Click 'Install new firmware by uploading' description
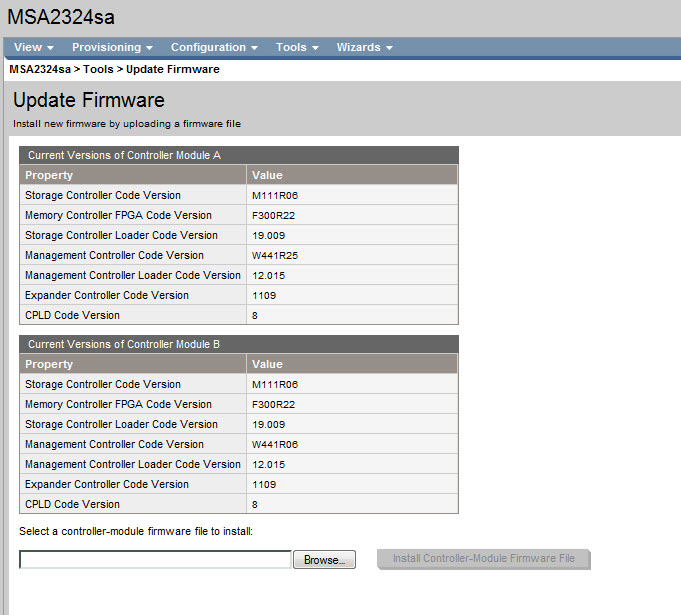Viewport: 681px width, 615px height. pos(127,124)
